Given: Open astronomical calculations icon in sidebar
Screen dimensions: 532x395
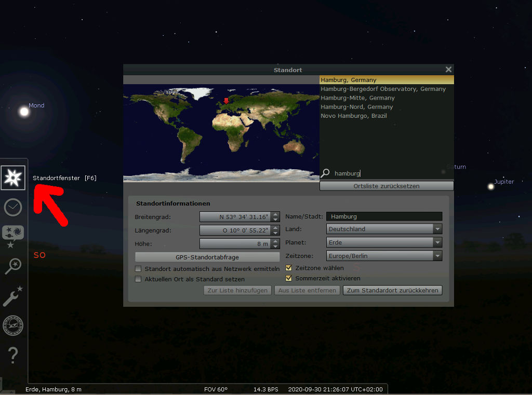Looking at the screenshot, I should [13, 325].
